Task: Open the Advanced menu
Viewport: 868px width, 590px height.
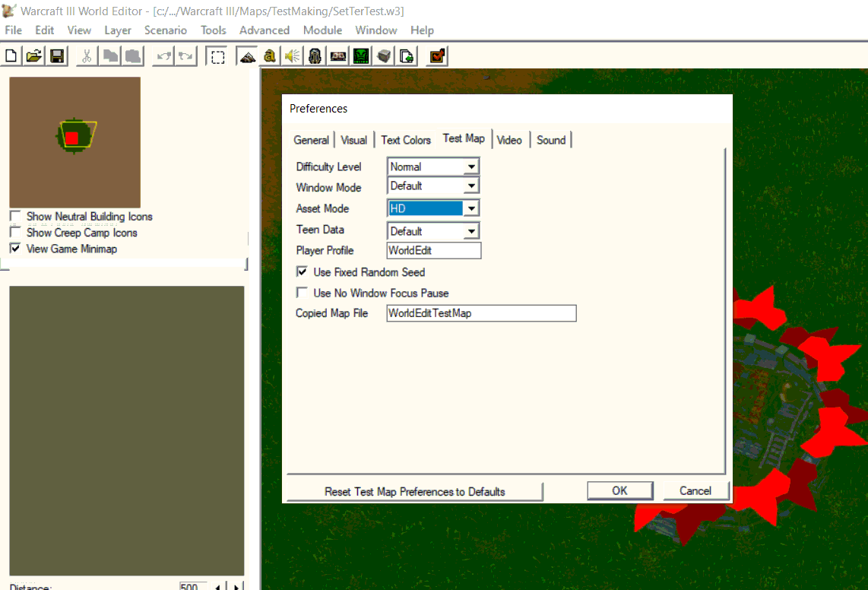Action: click(264, 30)
